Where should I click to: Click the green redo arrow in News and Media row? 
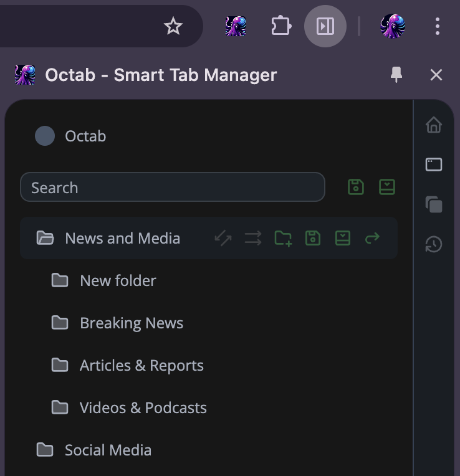[373, 238]
